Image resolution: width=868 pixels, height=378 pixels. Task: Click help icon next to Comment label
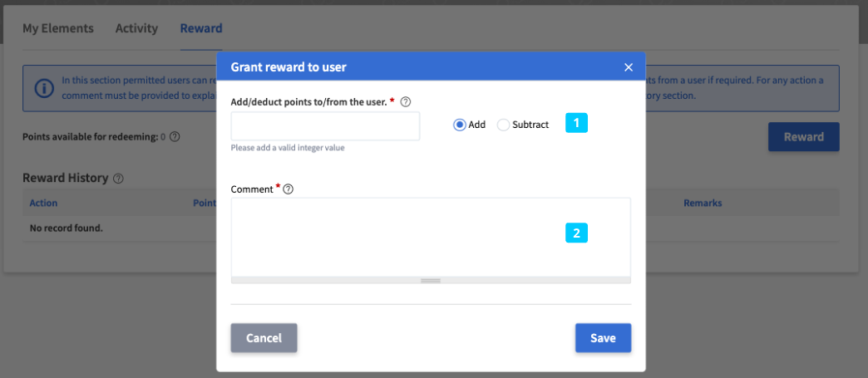tap(289, 189)
